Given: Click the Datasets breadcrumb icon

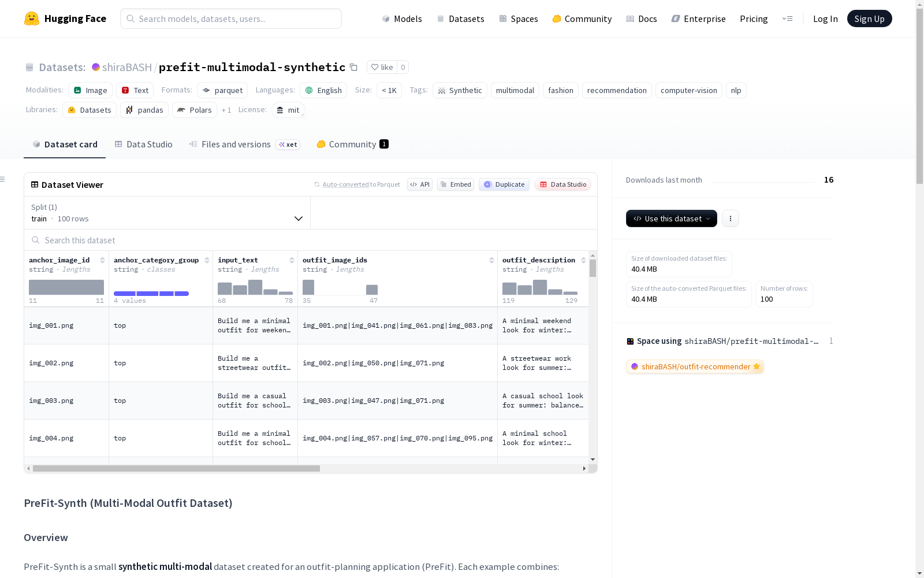Looking at the screenshot, I should pyautogui.click(x=29, y=68).
